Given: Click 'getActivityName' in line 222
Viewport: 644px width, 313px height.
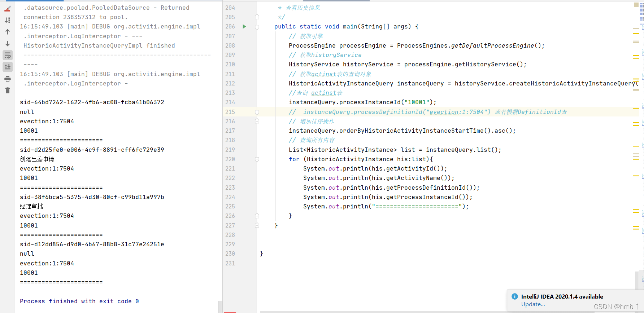Looking at the screenshot, I should point(413,178).
